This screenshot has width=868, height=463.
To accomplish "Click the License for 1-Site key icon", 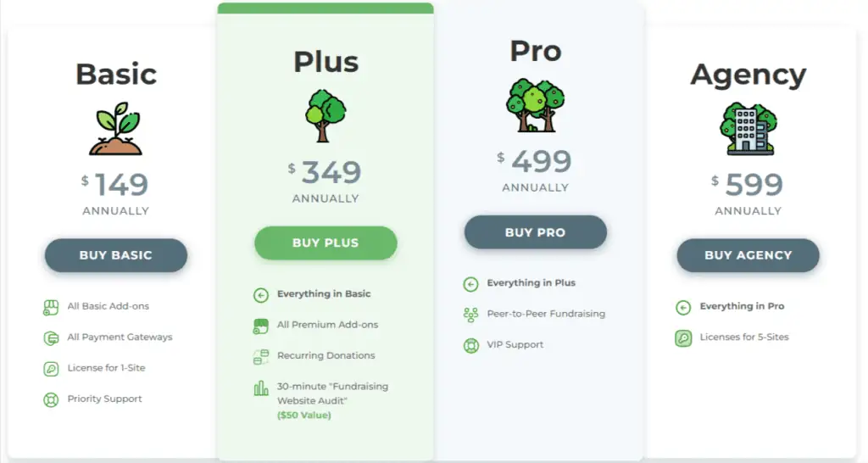I will pyautogui.click(x=51, y=369).
